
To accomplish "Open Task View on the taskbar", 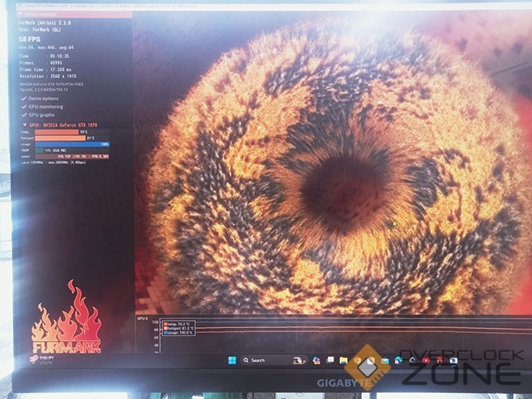I will click(x=330, y=360).
